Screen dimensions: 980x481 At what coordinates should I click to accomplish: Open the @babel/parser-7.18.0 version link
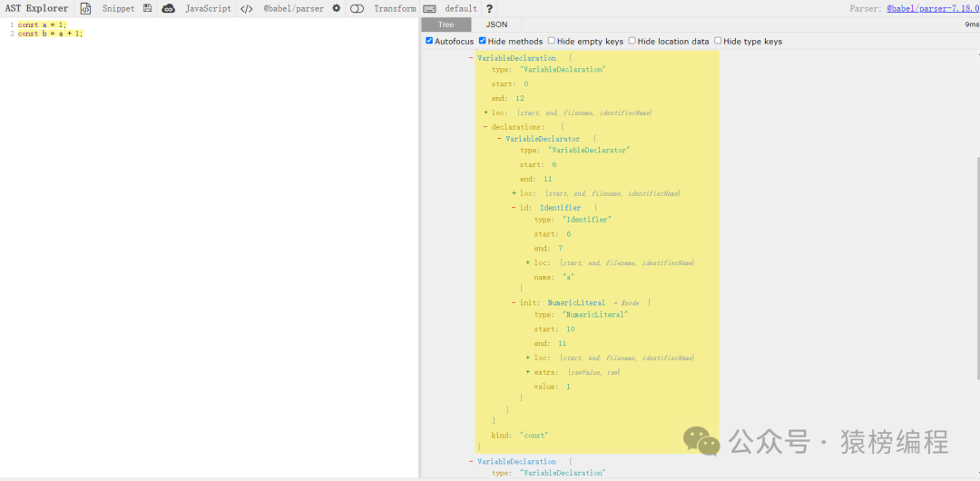pyautogui.click(x=933, y=9)
